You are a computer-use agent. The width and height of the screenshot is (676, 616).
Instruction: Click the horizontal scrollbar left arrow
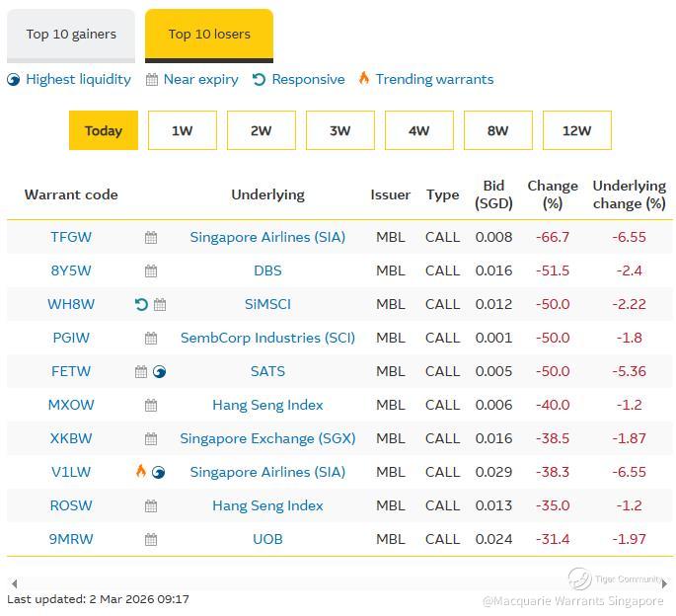click(x=13, y=583)
